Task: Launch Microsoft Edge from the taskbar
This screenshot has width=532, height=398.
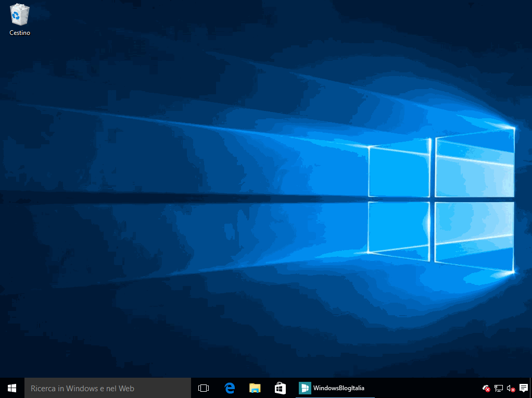Action: [230, 388]
